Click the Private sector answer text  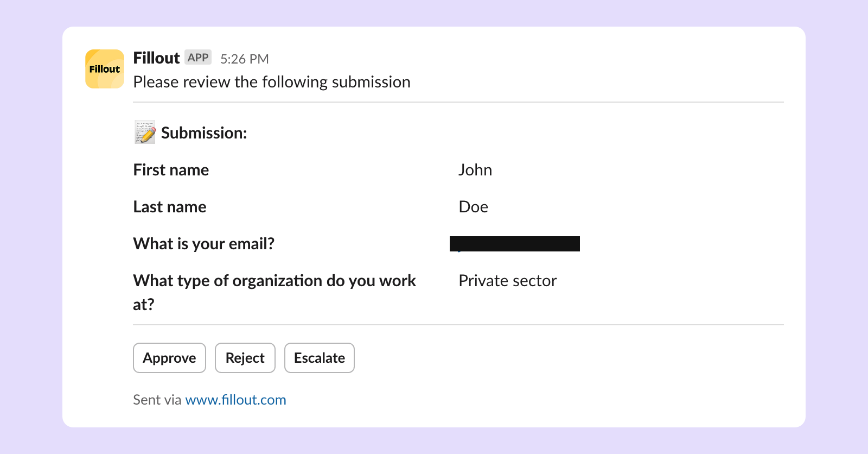click(x=507, y=281)
